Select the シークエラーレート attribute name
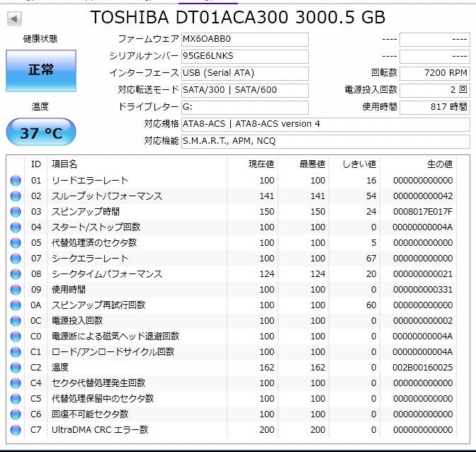This screenshot has height=452, width=476. (x=90, y=259)
